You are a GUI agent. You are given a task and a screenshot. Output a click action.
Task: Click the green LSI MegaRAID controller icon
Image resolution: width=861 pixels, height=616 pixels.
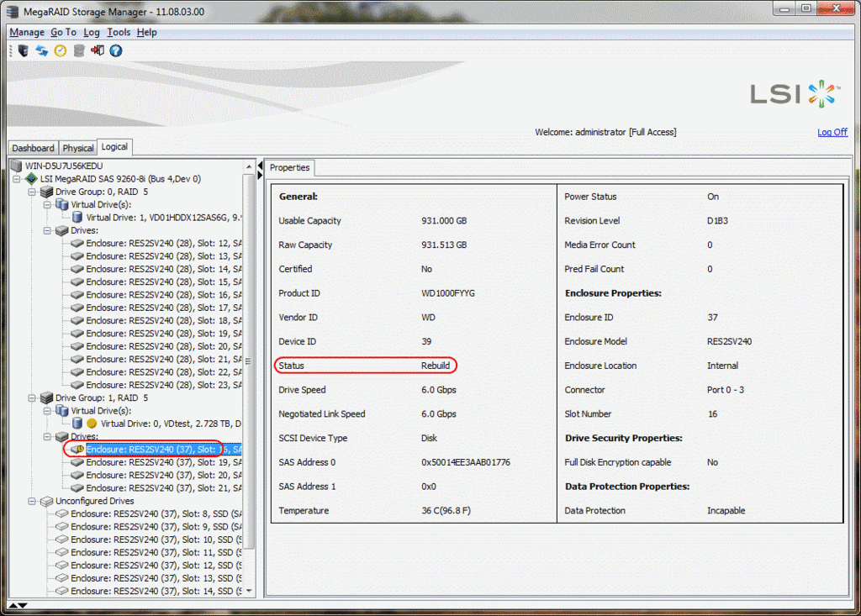tap(32, 178)
